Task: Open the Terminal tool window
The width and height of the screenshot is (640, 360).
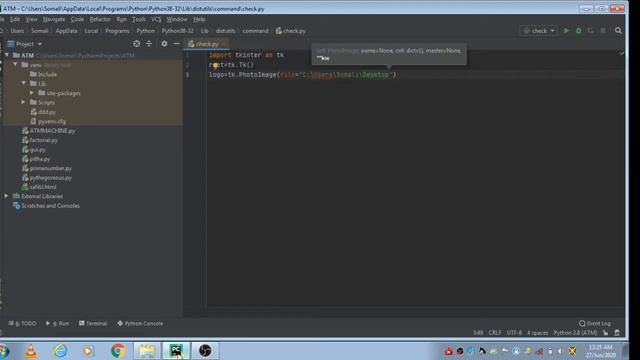Action: click(93, 323)
